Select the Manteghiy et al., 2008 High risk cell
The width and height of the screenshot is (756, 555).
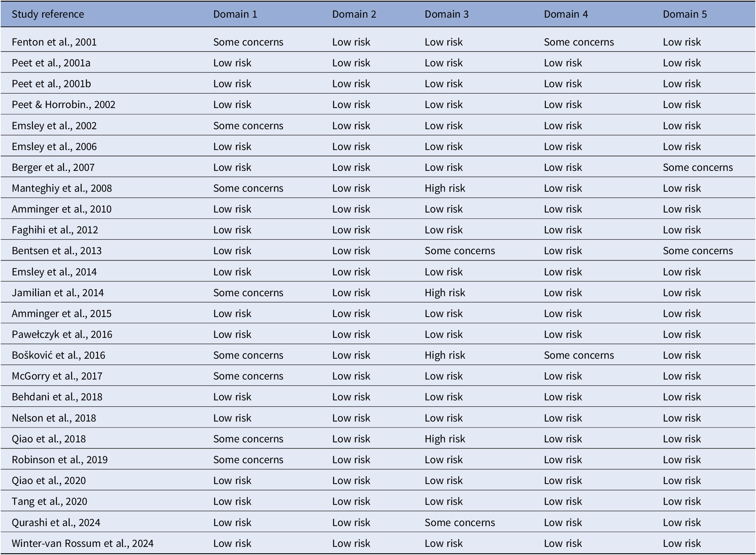click(445, 188)
